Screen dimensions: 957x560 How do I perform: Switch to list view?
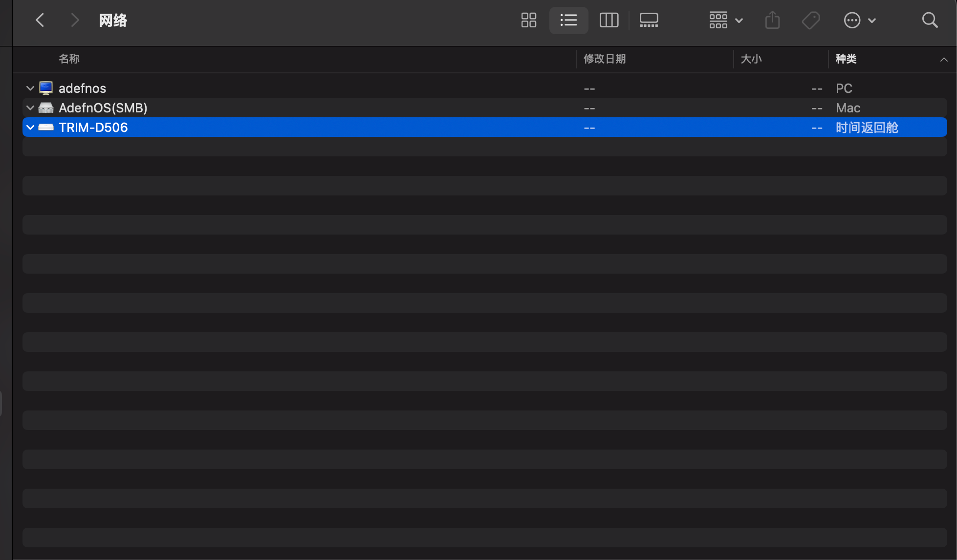[x=568, y=21]
